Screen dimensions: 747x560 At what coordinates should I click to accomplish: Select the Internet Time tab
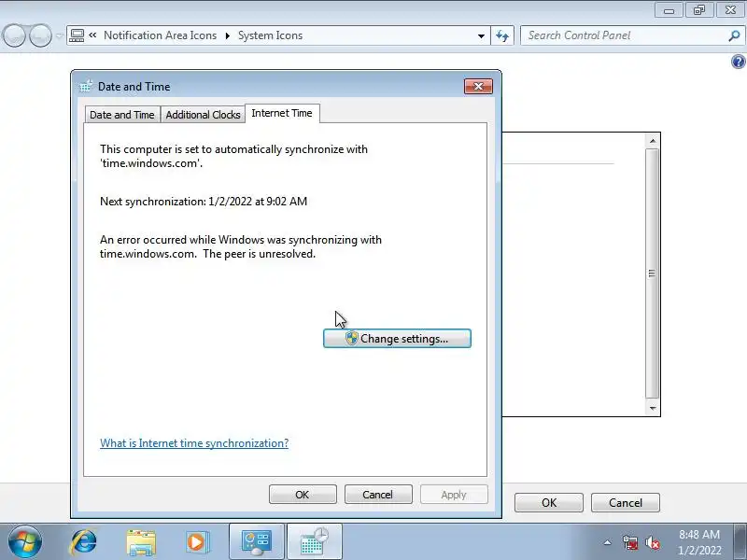pos(282,113)
